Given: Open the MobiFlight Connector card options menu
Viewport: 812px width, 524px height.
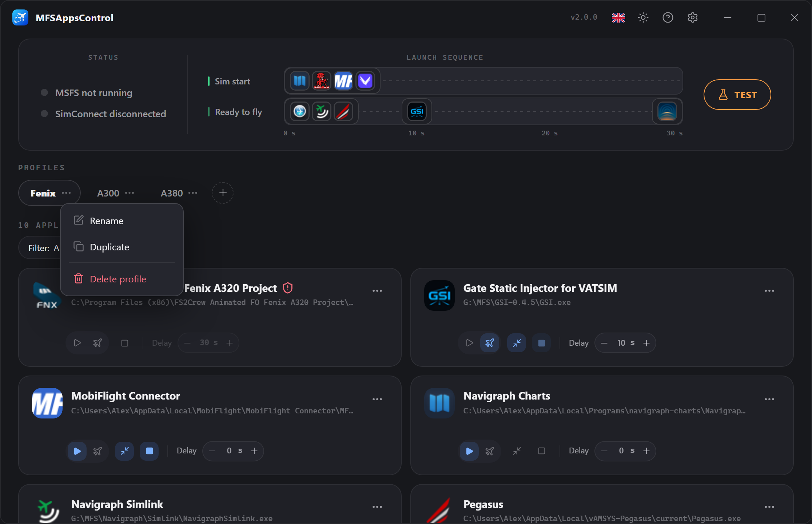Looking at the screenshot, I should 377,399.
